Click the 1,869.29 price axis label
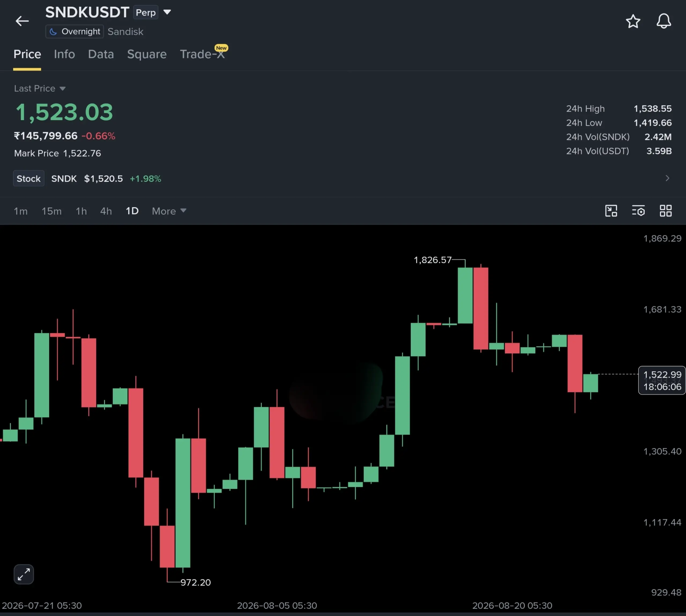The image size is (686, 616). pyautogui.click(x=662, y=238)
